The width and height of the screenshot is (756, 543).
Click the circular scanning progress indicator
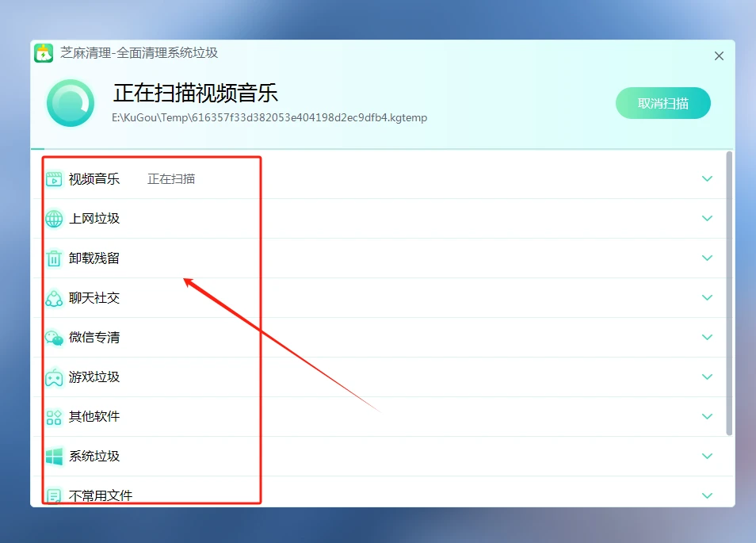coord(71,103)
